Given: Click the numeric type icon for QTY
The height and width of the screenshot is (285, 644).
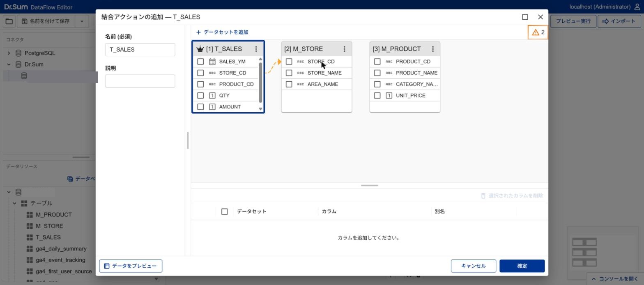Looking at the screenshot, I should (x=212, y=95).
